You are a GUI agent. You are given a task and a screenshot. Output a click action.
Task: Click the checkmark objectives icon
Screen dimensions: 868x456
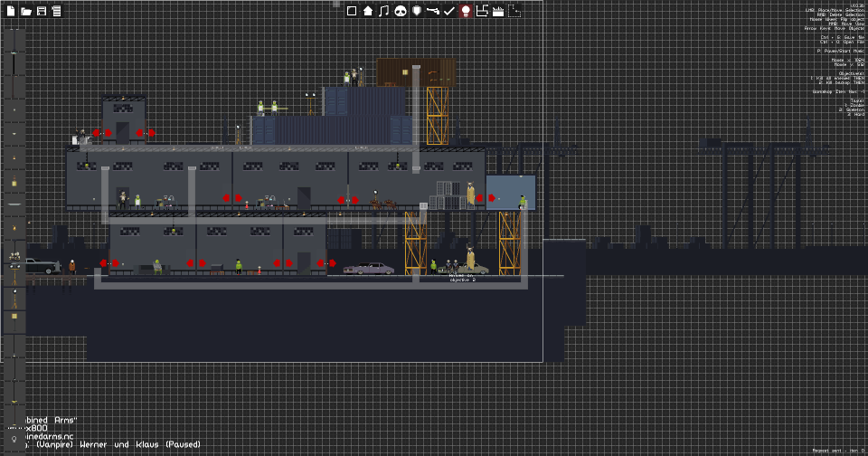tap(449, 11)
